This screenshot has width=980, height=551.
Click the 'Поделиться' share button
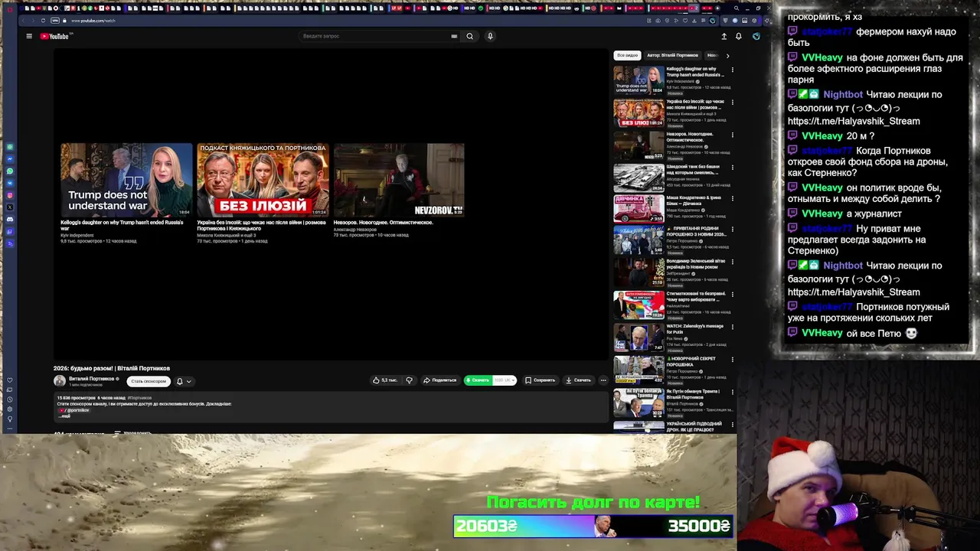[439, 380]
